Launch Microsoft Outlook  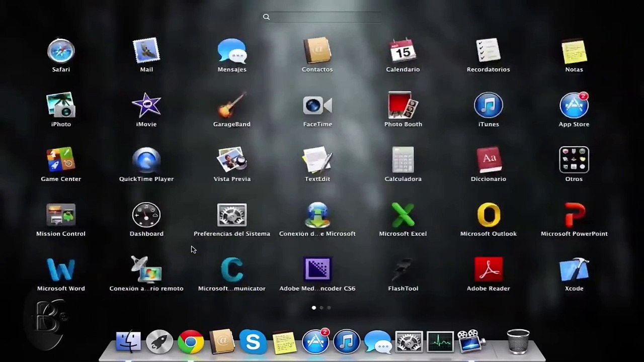tap(489, 216)
